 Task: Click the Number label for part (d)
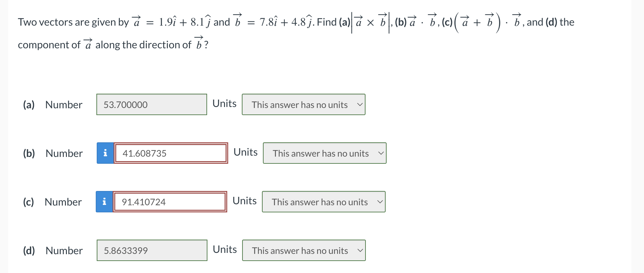point(64,250)
